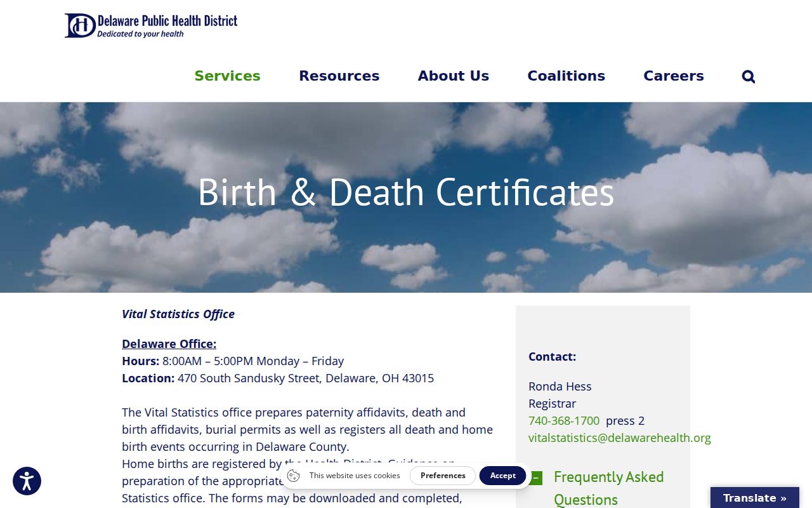Click the Ronda Hess name
The width and height of the screenshot is (812, 508).
560,386
